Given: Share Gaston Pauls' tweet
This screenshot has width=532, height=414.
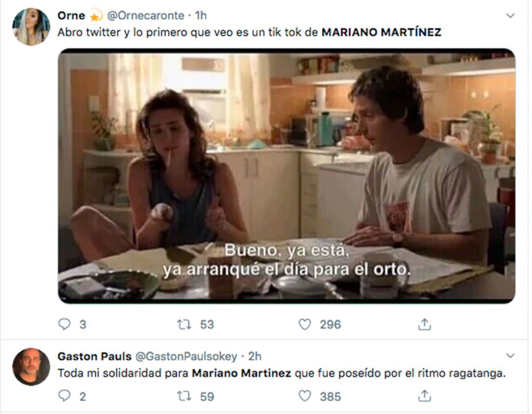Looking at the screenshot, I should click(424, 396).
